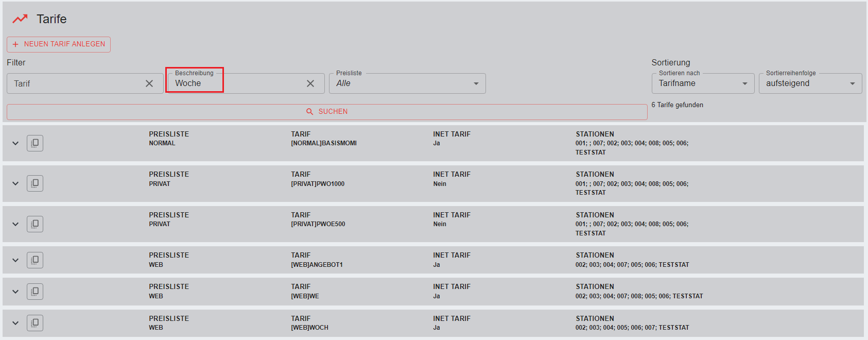The height and width of the screenshot is (340, 868).
Task: Clear the Beschreibung filter text
Action: pos(310,83)
